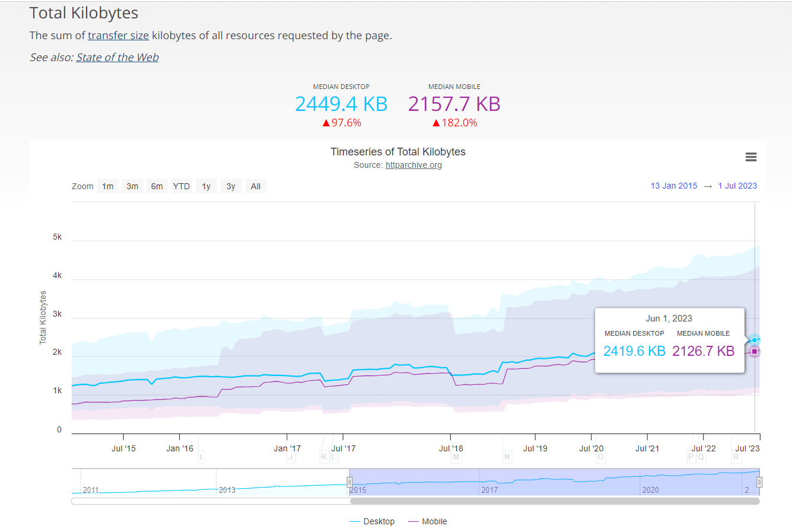Click the desktop data point marker
Viewport: 792px width, 532px height.
point(754,340)
